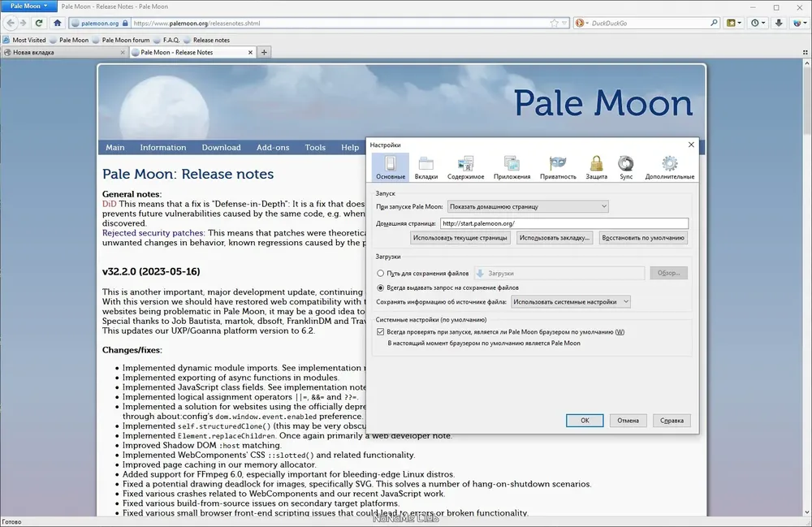This screenshot has width=812, height=527.
Task: Toggle default browser check at startup checkbox
Action: point(381,332)
